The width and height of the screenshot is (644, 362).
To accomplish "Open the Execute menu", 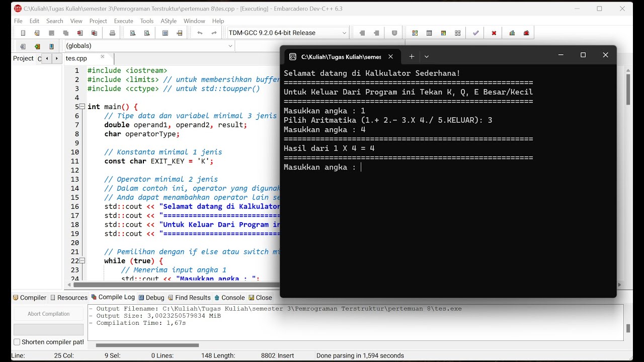I will (x=123, y=21).
